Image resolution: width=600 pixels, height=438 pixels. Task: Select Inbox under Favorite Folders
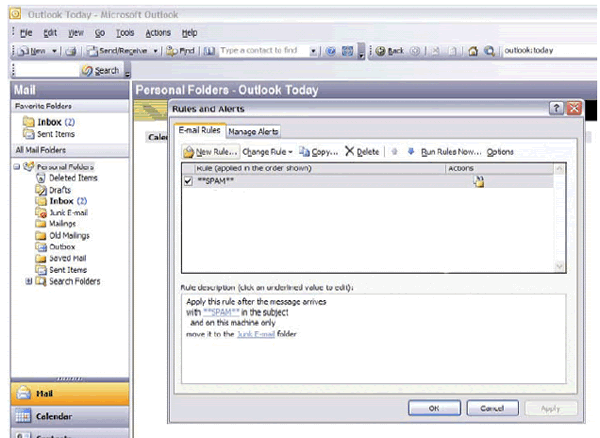49,122
